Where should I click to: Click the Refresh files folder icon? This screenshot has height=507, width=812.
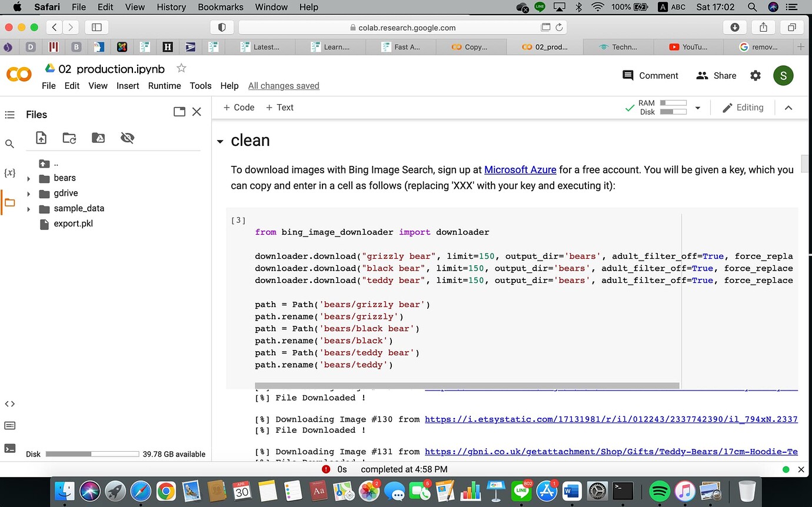(69, 138)
